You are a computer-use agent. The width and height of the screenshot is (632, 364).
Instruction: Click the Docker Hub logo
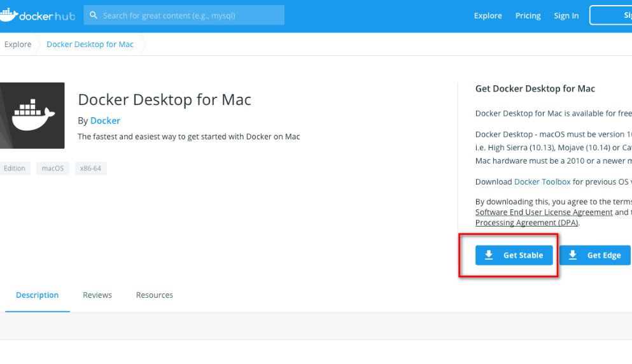coord(38,16)
